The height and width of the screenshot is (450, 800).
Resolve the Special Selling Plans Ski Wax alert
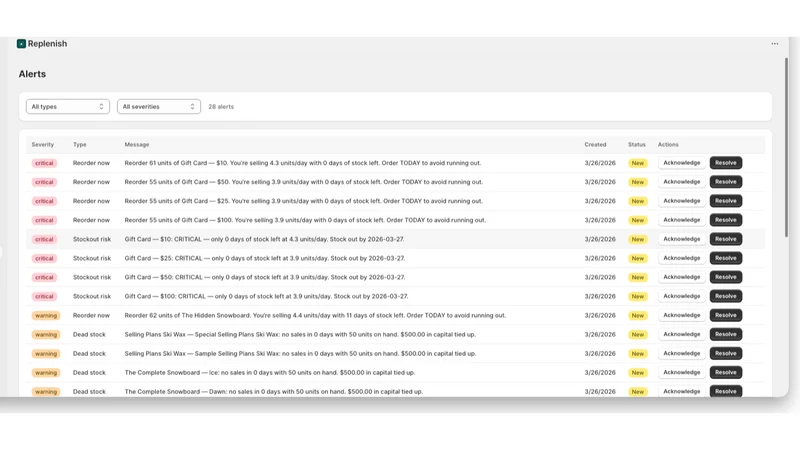pyautogui.click(x=726, y=334)
